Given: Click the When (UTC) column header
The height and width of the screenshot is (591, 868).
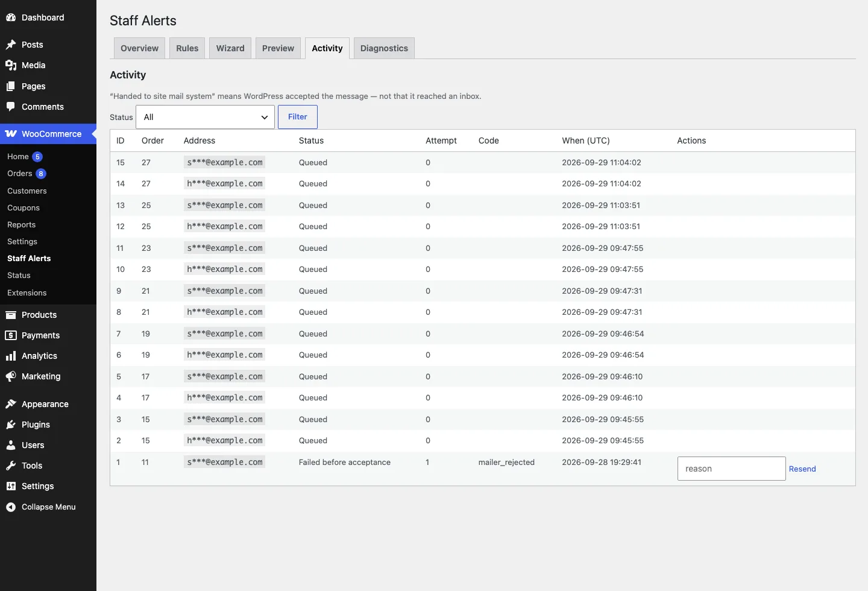Looking at the screenshot, I should (586, 141).
